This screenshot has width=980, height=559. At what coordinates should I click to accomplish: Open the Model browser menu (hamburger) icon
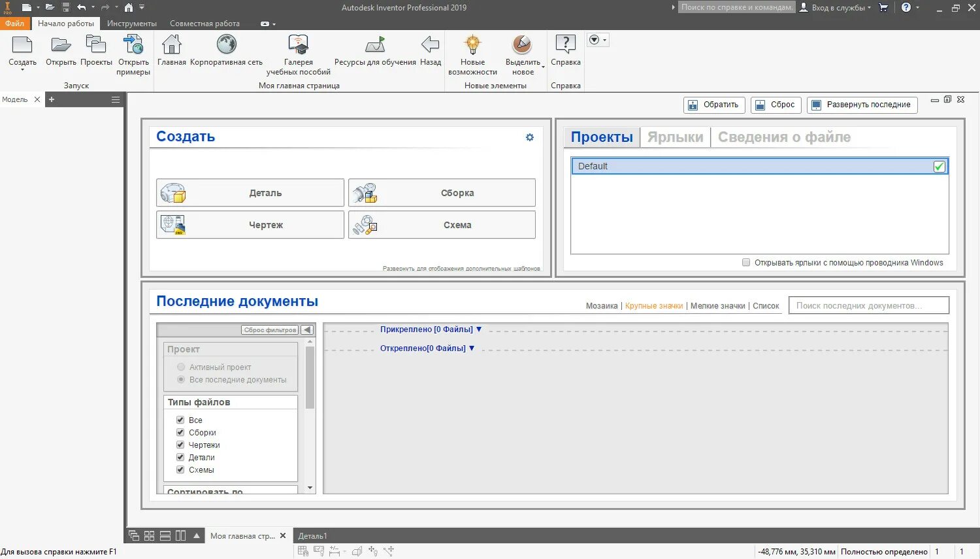(x=116, y=100)
